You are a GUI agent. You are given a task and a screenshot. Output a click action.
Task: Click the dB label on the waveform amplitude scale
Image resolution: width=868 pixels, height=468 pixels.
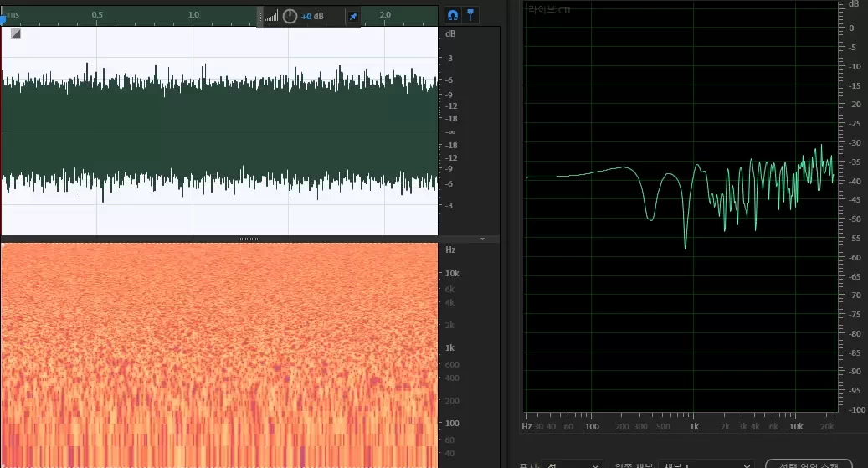coord(450,34)
